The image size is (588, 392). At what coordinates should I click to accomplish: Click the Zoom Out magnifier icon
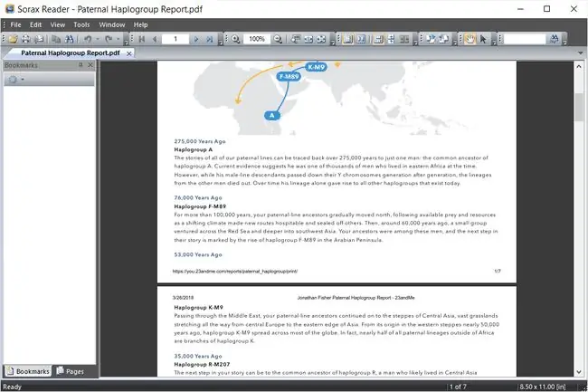pos(278,39)
